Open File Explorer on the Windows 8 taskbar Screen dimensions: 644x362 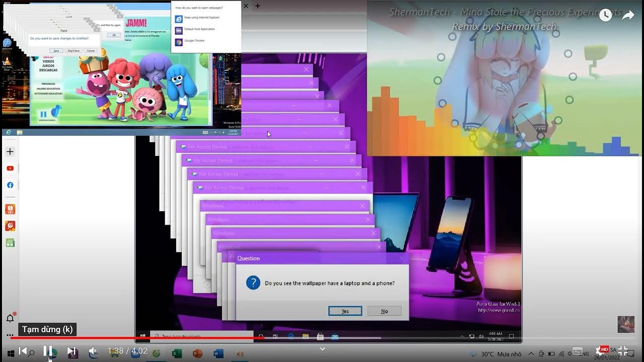coord(20,132)
